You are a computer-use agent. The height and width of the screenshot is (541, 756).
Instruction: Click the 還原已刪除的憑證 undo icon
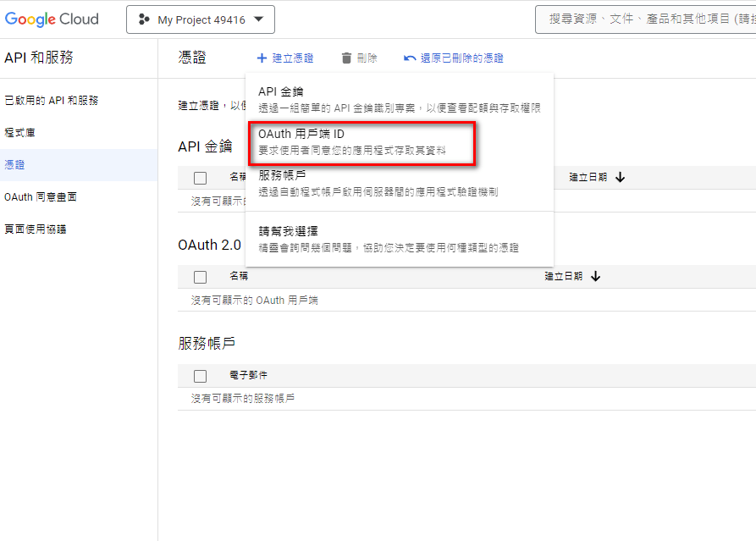[411, 58]
